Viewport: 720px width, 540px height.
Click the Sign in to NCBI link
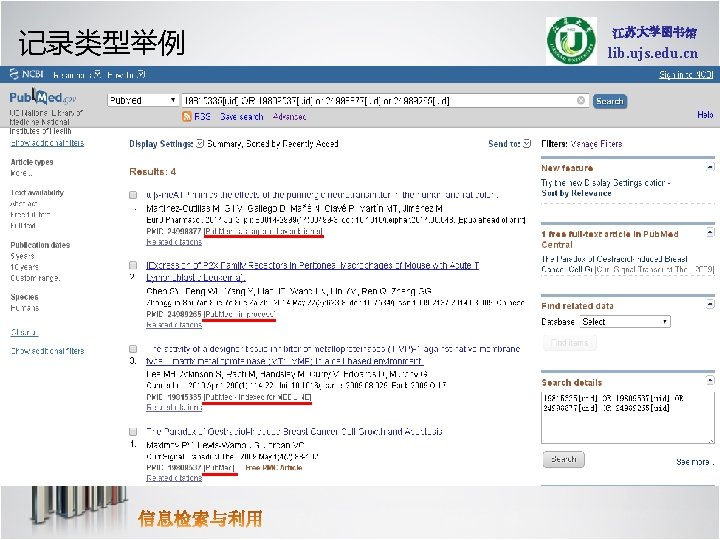686,74
